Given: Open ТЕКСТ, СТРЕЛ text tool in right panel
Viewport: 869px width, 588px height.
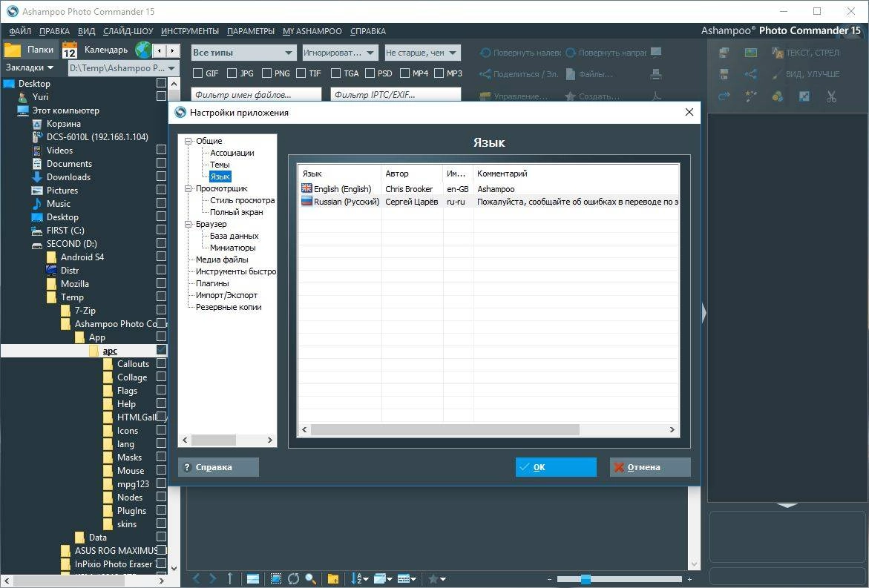Looking at the screenshot, I should click(x=805, y=53).
